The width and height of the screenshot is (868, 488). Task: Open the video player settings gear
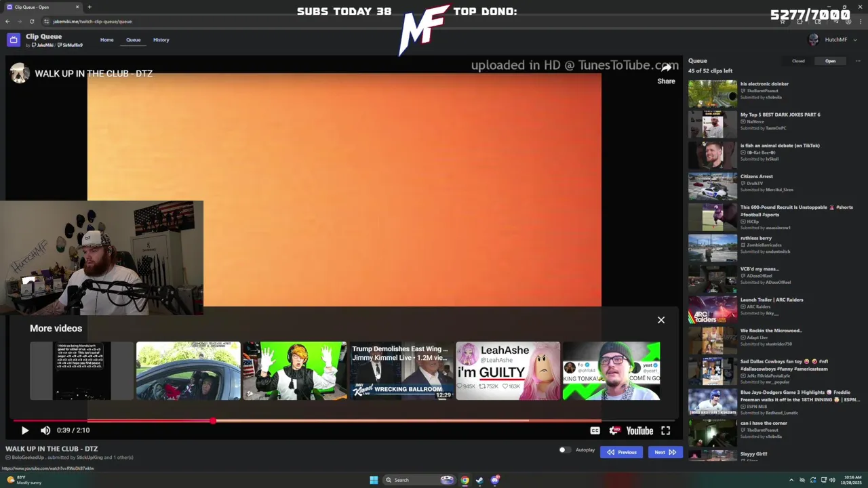615,430
